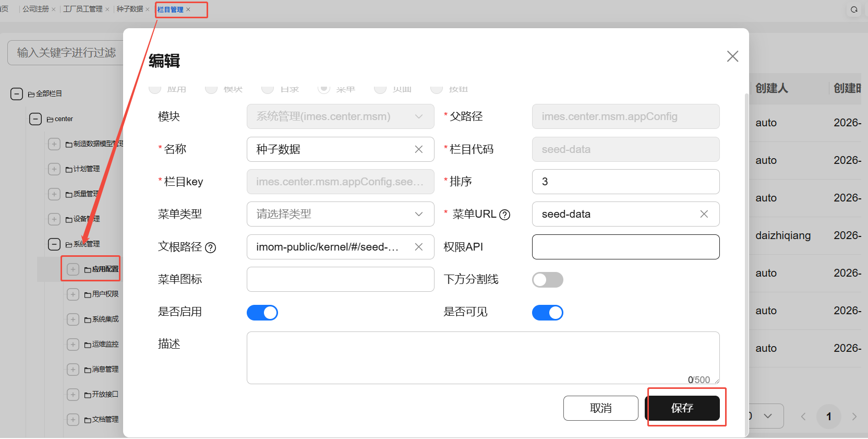Go to previous page in pagination
This screenshot has width=868, height=439.
[803, 417]
